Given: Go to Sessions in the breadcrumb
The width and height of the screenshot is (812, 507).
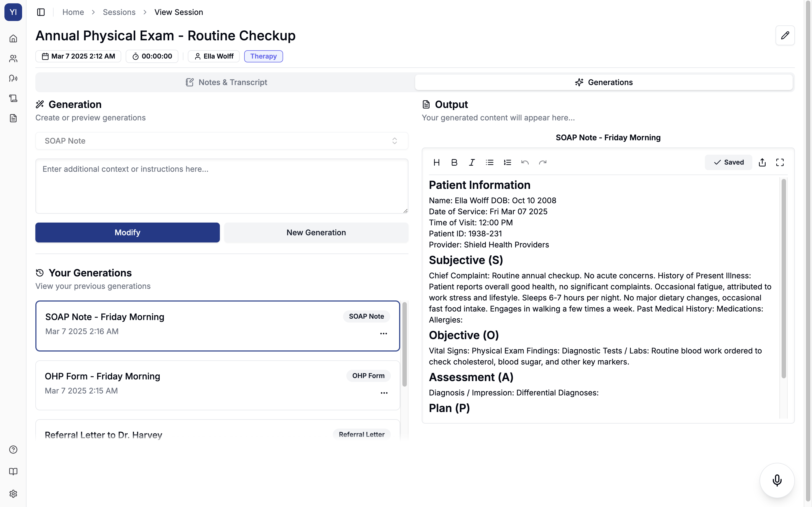Looking at the screenshot, I should tap(119, 12).
